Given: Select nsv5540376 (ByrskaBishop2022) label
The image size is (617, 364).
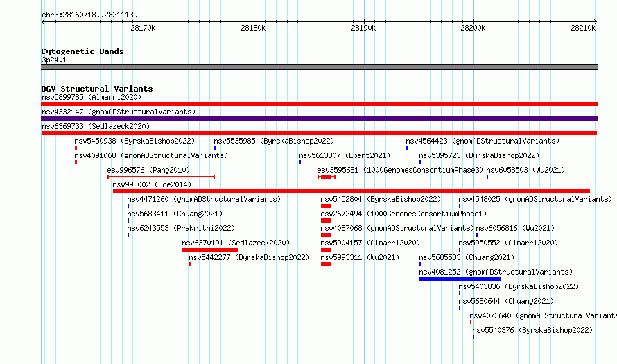Looking at the screenshot, I should tap(532, 330).
